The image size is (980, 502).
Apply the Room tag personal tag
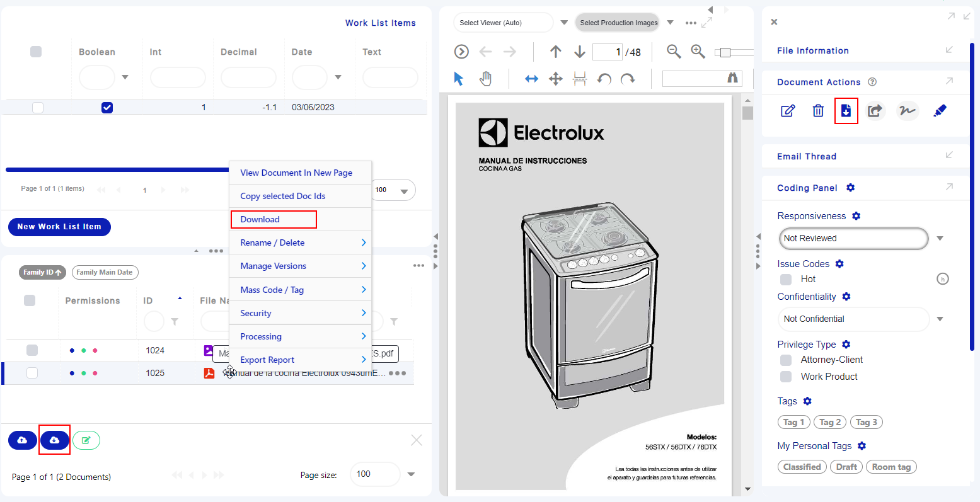click(891, 467)
